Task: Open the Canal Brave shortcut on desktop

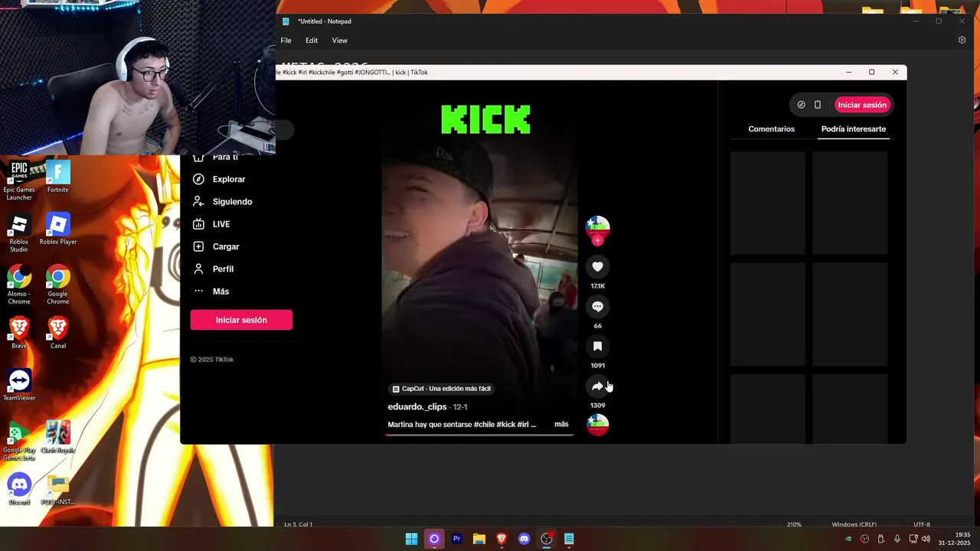Action: pyautogui.click(x=58, y=333)
